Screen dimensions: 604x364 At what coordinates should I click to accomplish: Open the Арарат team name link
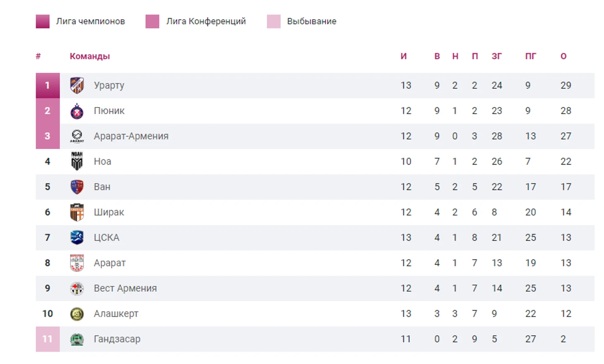pos(110,263)
